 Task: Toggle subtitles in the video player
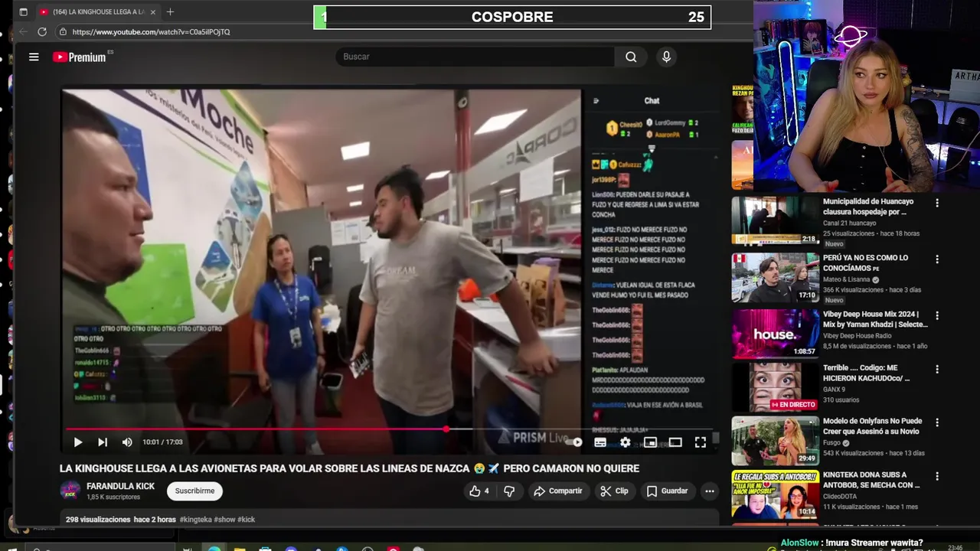point(600,442)
